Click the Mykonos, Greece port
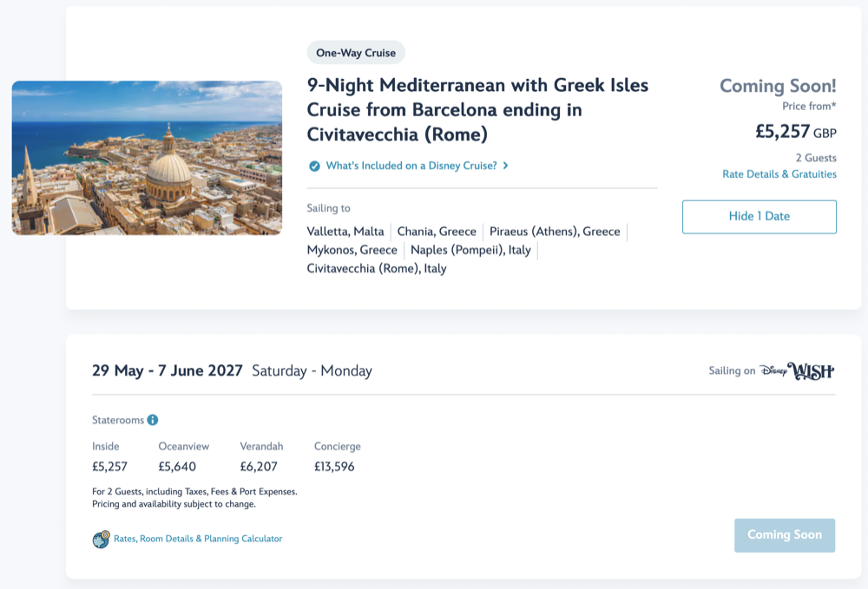 [352, 250]
